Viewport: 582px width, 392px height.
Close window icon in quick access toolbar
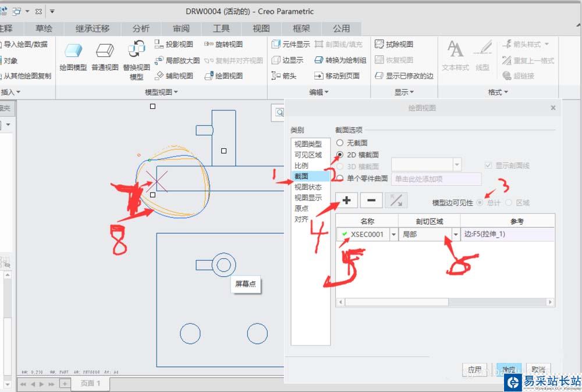(x=38, y=12)
